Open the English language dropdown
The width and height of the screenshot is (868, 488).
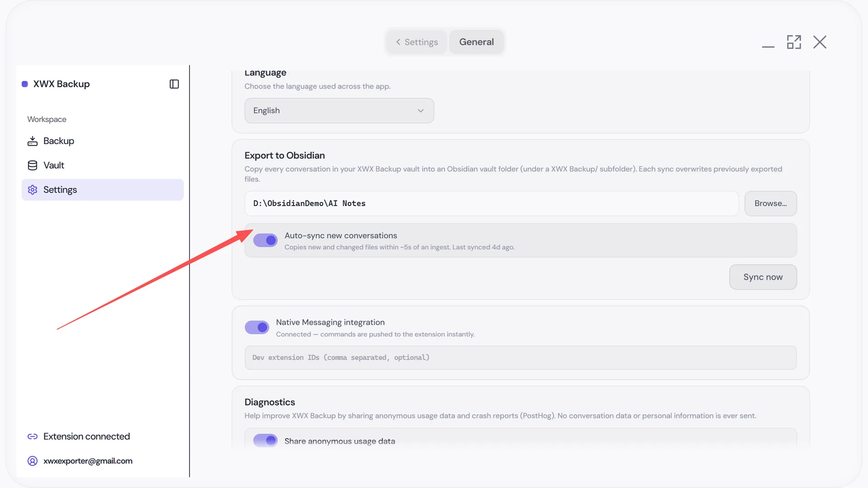[339, 111]
